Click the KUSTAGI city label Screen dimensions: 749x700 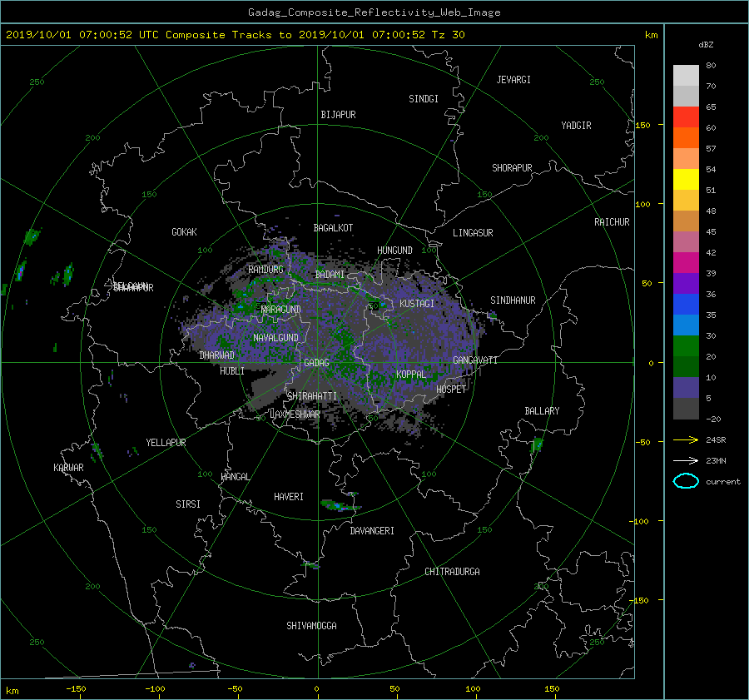coord(417,304)
